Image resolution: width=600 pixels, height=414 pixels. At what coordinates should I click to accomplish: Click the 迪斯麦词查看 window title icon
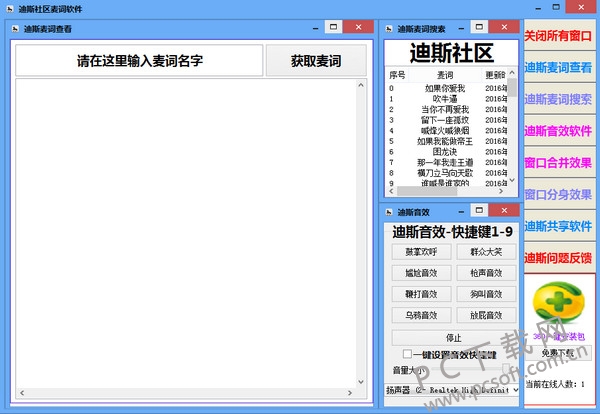pyautogui.click(x=15, y=29)
